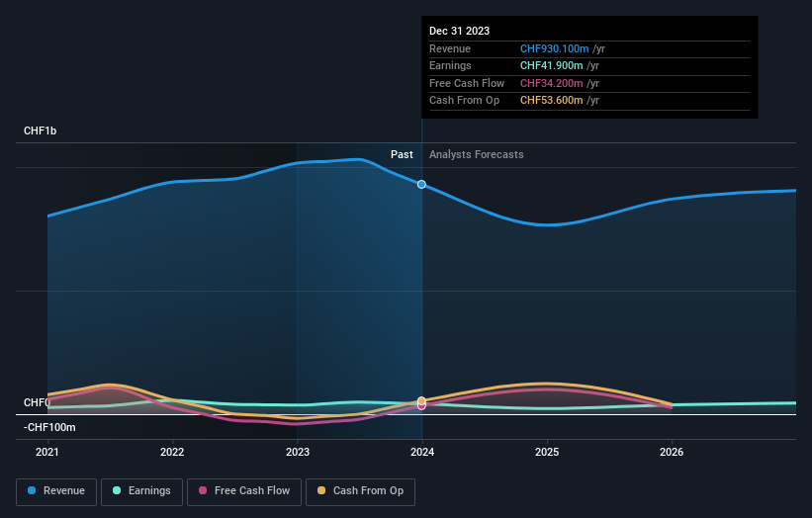Click the CHF930.100m revenue value
The width and height of the screenshot is (812, 518).
pyautogui.click(x=555, y=48)
